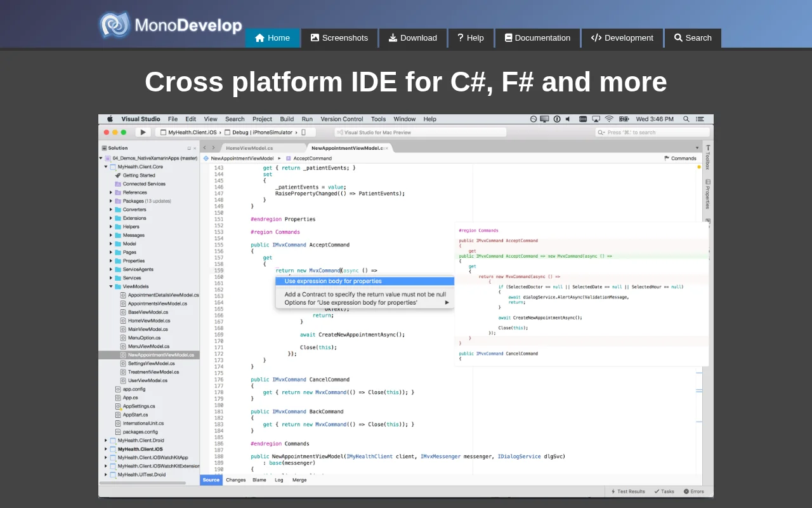Switch to the Blame view tab

coord(259,480)
